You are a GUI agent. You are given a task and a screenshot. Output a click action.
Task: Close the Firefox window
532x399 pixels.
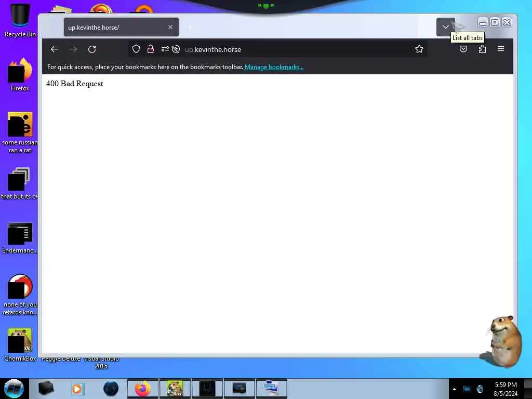point(507,22)
